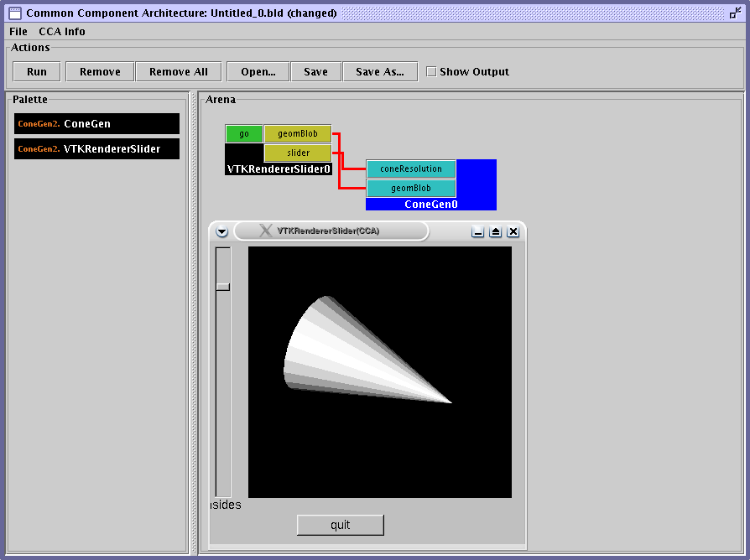Viewport: 750px width, 560px height.
Task: Open the CCA Info menu
Action: (x=62, y=32)
